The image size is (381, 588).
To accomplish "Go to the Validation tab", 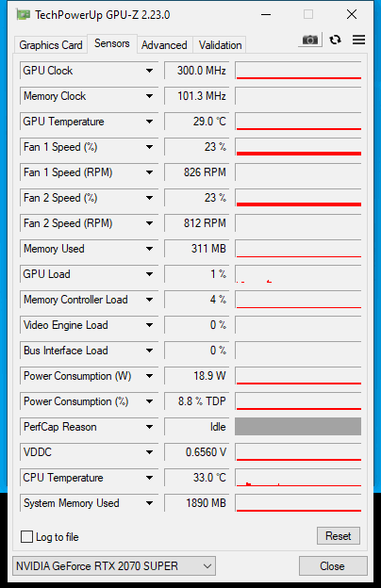I will tap(220, 45).
